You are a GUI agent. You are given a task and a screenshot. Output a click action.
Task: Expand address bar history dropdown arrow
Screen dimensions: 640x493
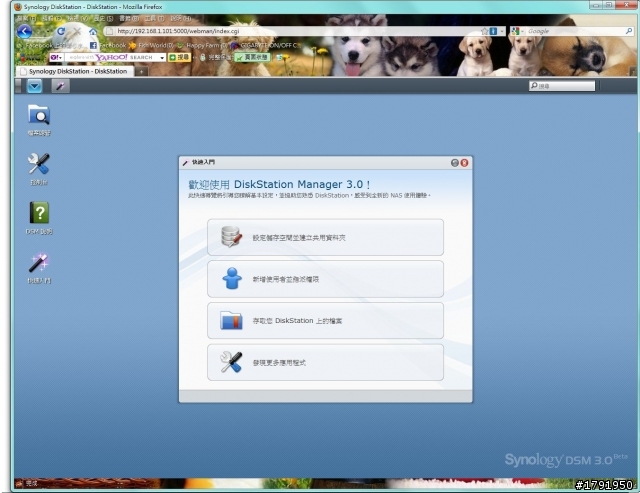pyautogui.click(x=502, y=31)
